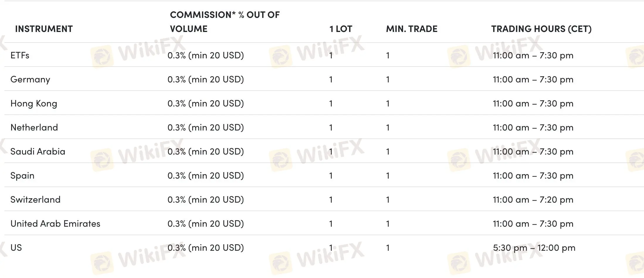
Task: Click the ETFs commission 0.3% (min 20 USD)
Action: 206,55
